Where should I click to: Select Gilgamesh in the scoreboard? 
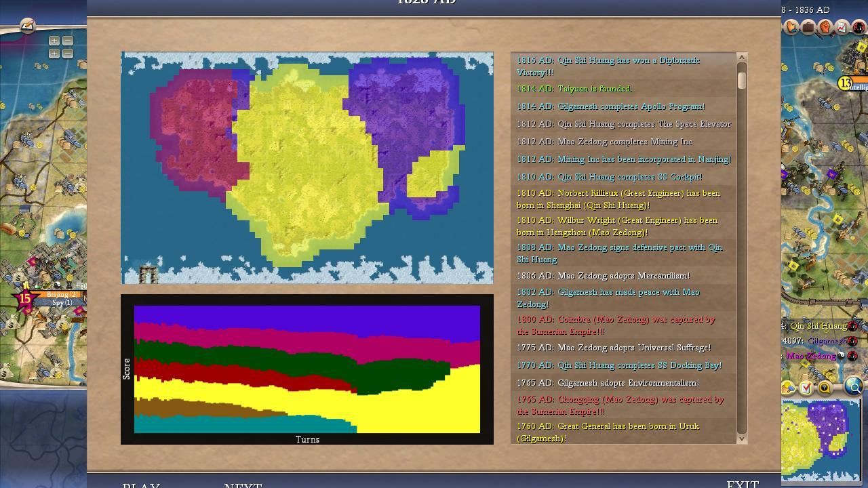(x=827, y=341)
